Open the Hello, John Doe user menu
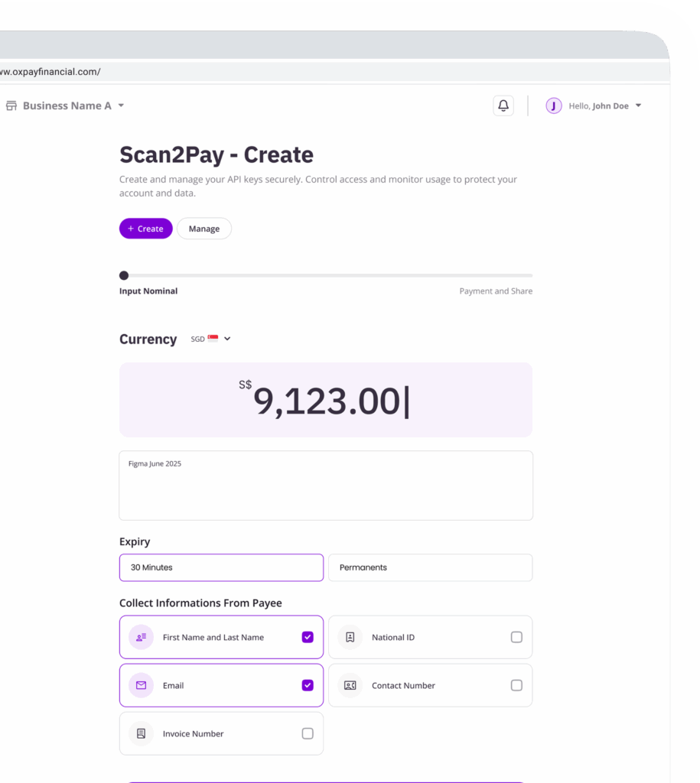The height and width of the screenshot is (783, 700). tap(604, 106)
